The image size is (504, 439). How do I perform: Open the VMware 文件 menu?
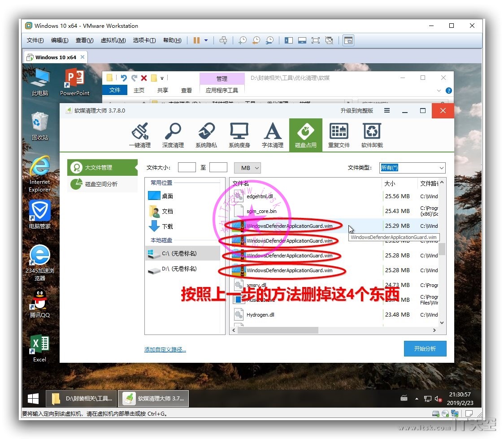click(x=35, y=40)
